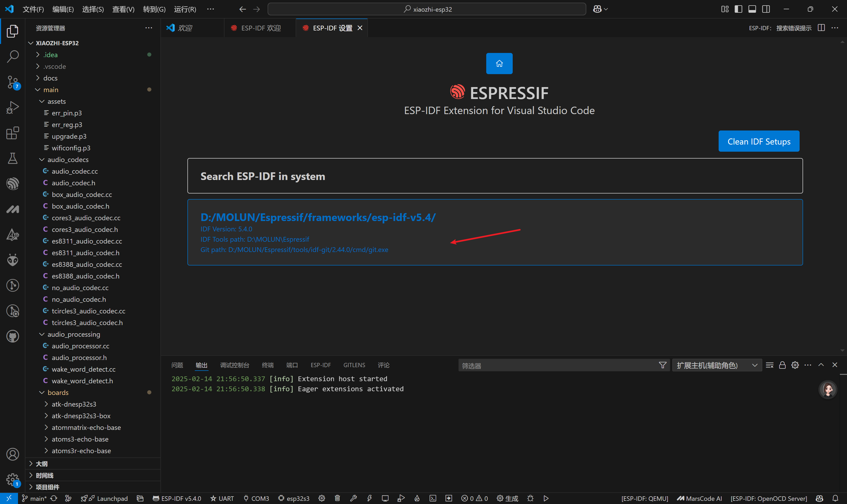This screenshot has width=847, height=504.
Task: Click build, flash and monitor flame icon
Action: (x=417, y=498)
